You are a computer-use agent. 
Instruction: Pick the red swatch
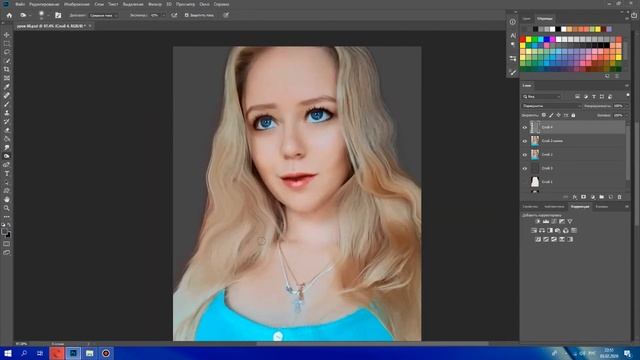pos(522,40)
